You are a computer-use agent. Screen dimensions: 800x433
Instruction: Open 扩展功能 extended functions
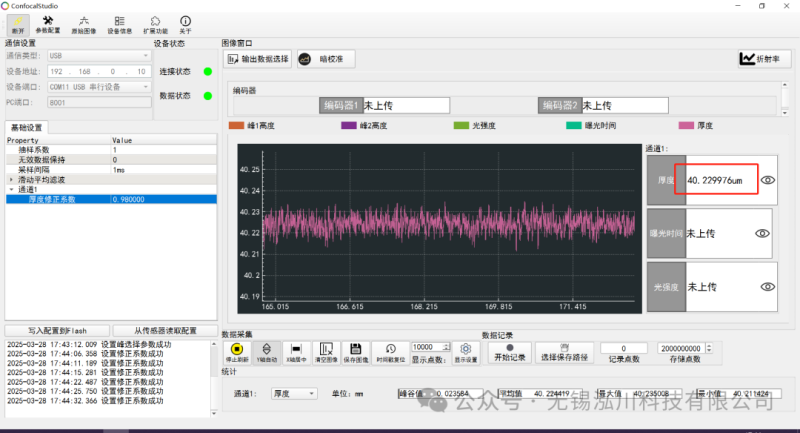155,24
